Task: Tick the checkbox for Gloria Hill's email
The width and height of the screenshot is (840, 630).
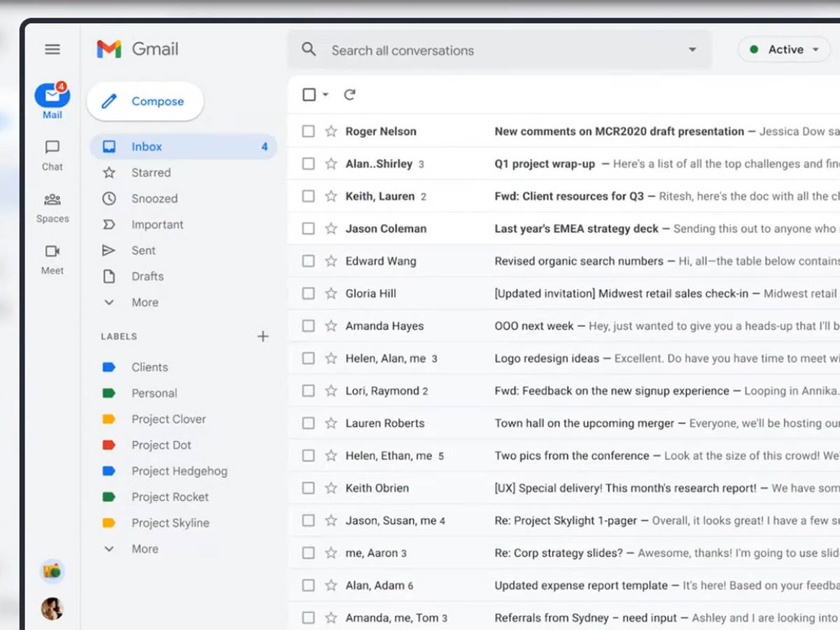Action: [308, 293]
